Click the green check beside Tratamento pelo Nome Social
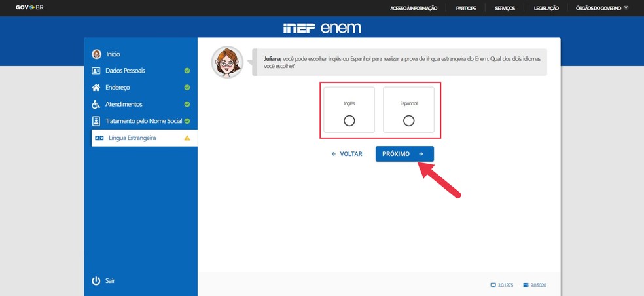The height and width of the screenshot is (296, 644). [187, 121]
